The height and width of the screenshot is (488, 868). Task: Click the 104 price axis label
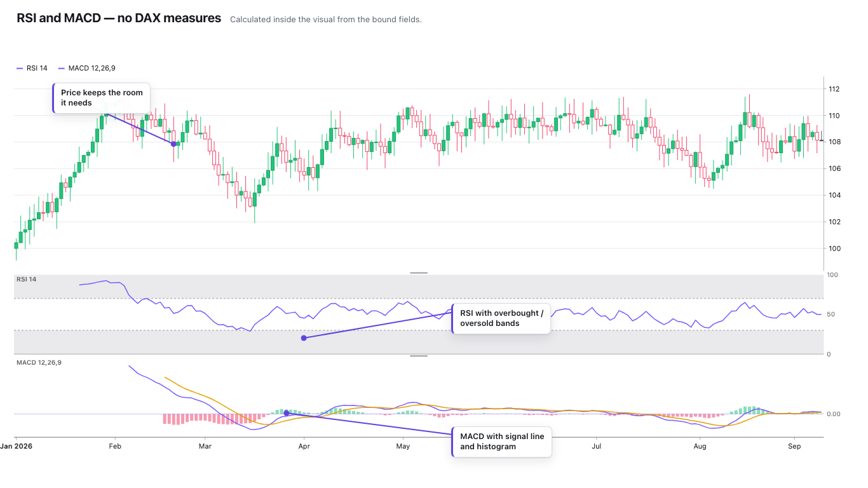tap(834, 195)
